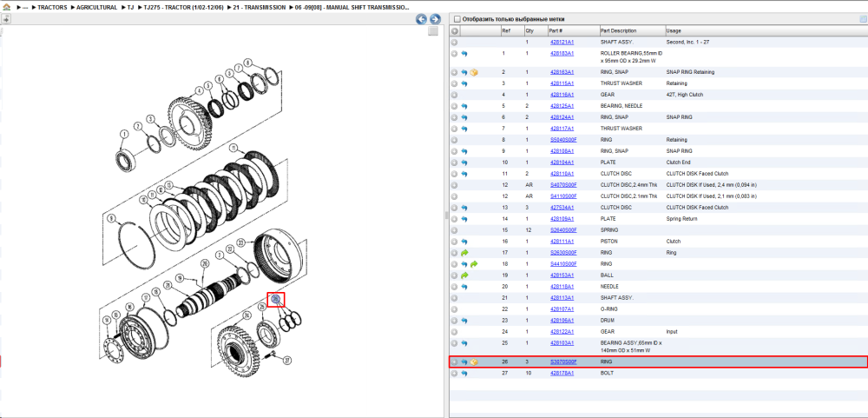Open part link 428121A1

pyautogui.click(x=562, y=42)
